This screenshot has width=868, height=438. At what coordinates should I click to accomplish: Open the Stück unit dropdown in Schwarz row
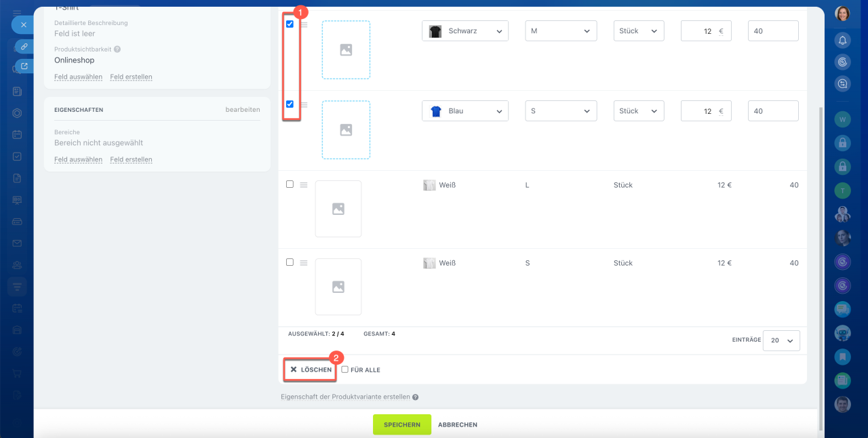[x=639, y=31]
